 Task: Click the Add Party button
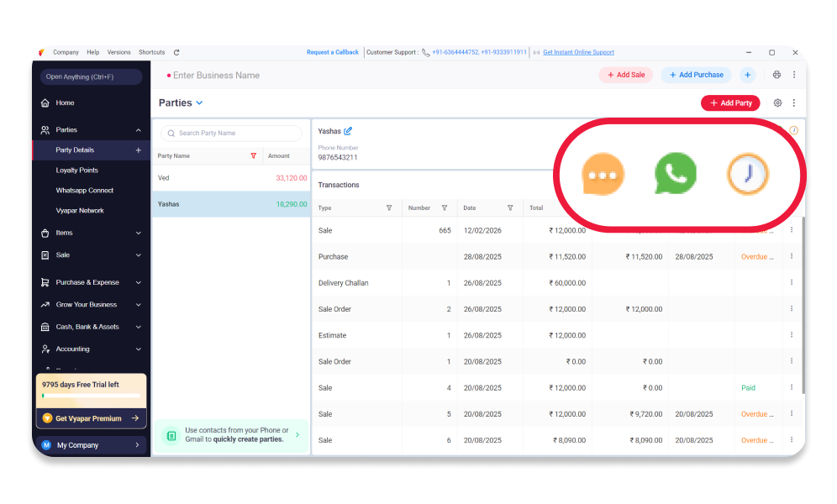pos(730,103)
